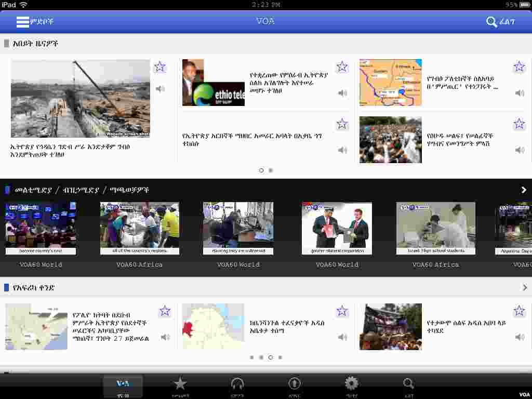
Task: Expand the VOA60 section with its right chevron
Action: (524, 190)
